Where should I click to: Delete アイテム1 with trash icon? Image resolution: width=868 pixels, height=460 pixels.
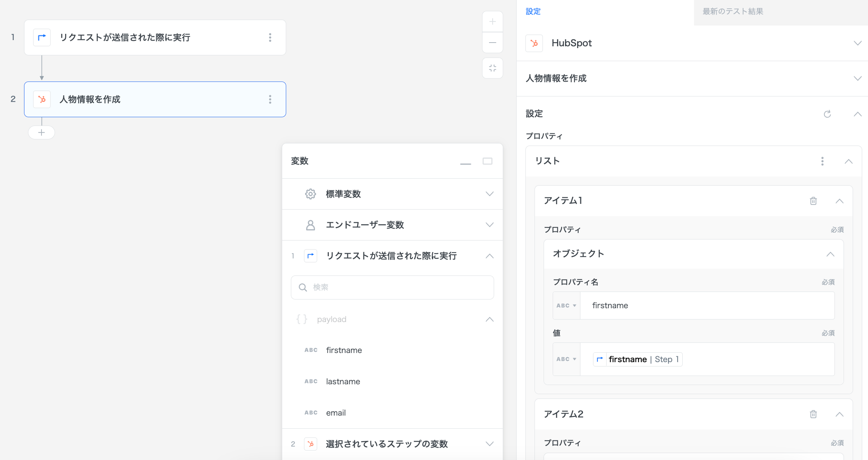(813, 201)
